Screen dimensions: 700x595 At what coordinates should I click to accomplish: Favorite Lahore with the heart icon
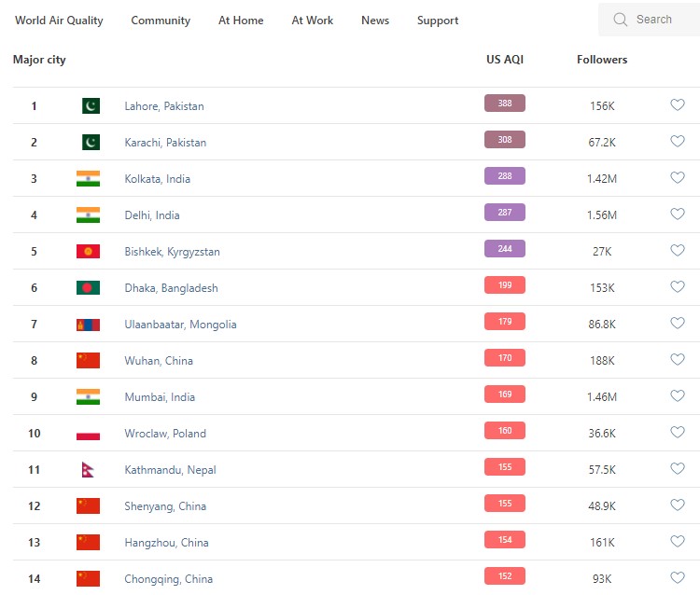click(678, 105)
